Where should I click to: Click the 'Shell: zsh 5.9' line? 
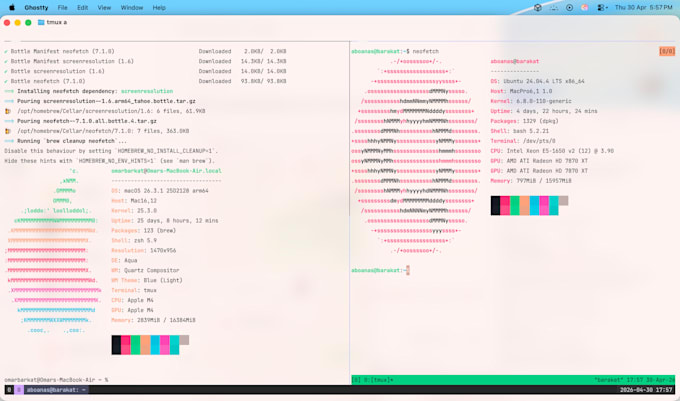(134, 241)
